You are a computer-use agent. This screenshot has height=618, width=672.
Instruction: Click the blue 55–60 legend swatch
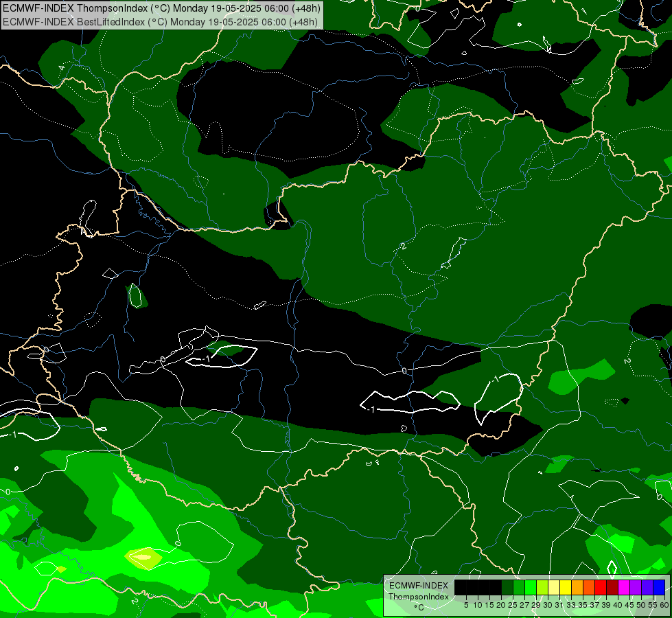(x=659, y=587)
